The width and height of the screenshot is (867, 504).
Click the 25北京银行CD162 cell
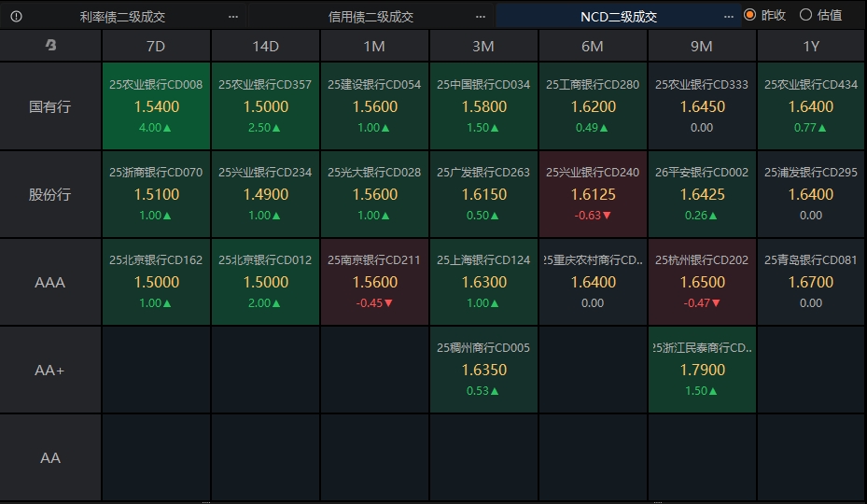tap(156, 282)
